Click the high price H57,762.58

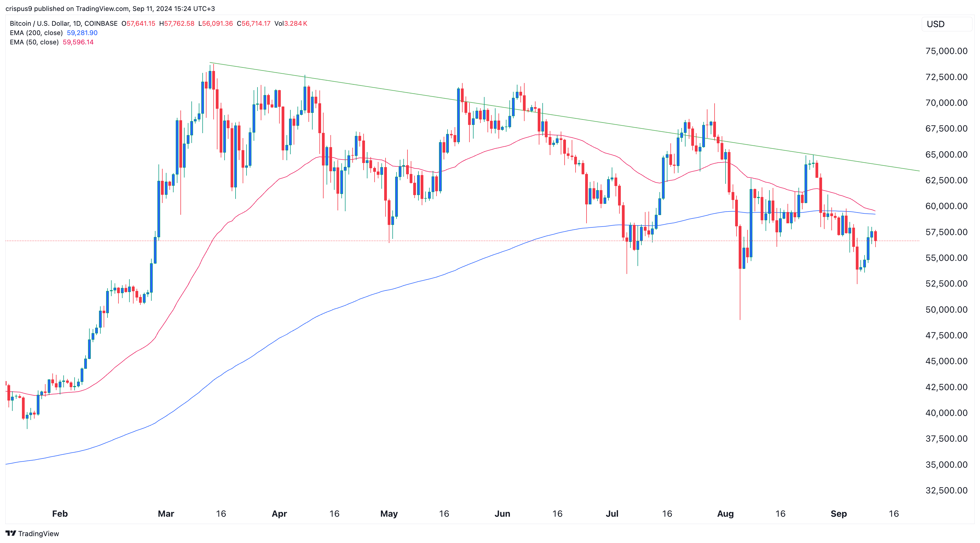(177, 24)
